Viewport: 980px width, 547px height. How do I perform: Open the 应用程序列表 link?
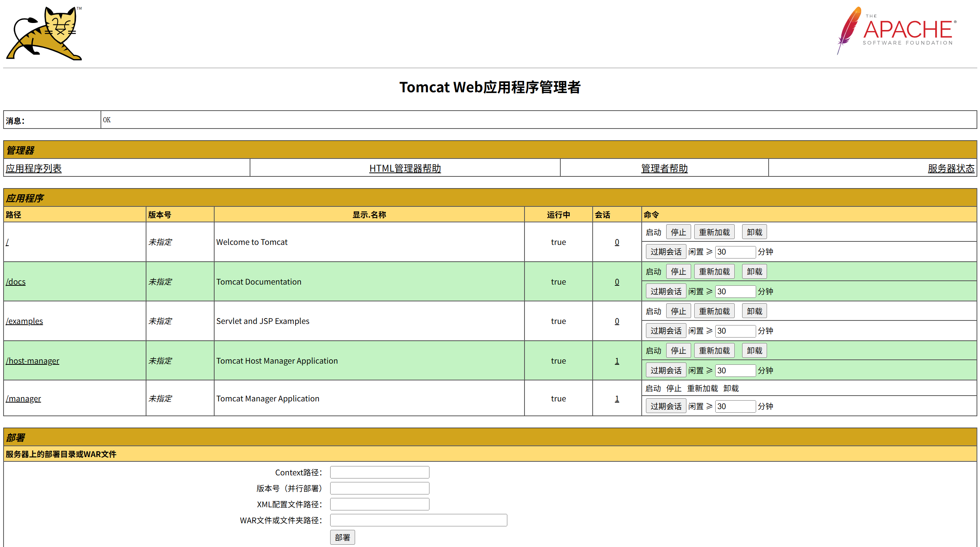tap(33, 168)
